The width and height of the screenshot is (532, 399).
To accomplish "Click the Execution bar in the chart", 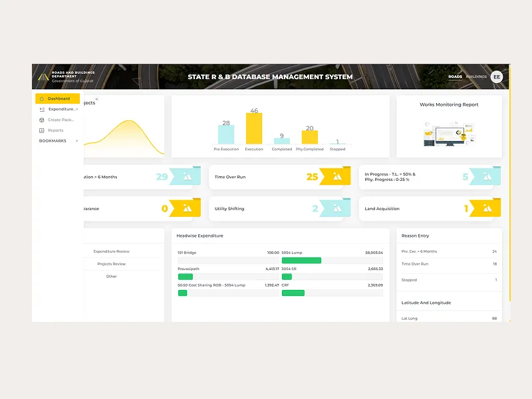I will [x=254, y=128].
